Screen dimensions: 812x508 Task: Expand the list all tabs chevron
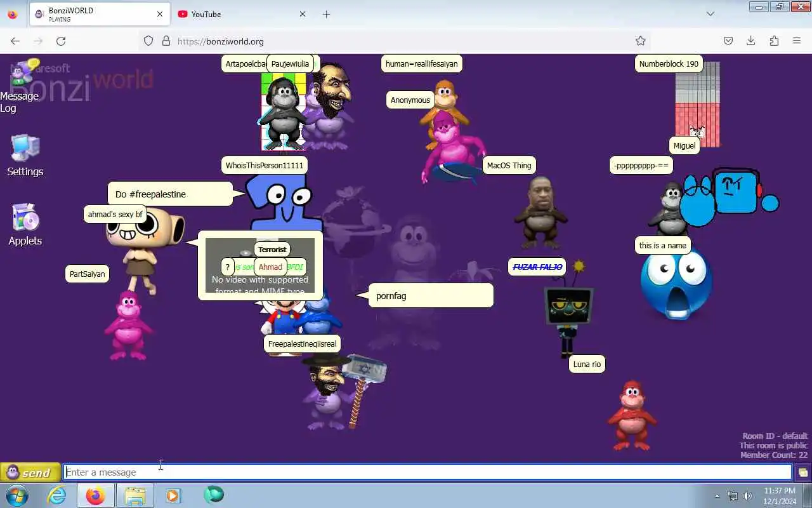[x=710, y=14]
